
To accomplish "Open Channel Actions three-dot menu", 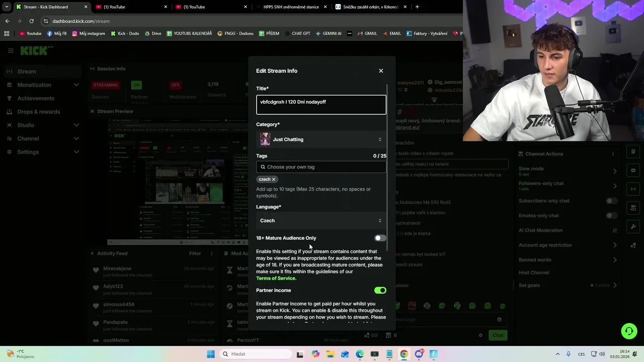I will pyautogui.click(x=613, y=154).
